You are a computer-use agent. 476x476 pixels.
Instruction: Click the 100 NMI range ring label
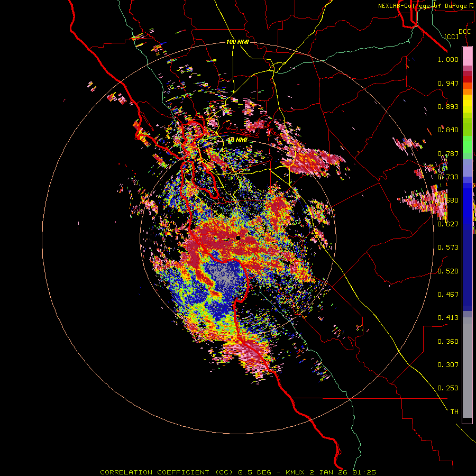[x=237, y=42]
